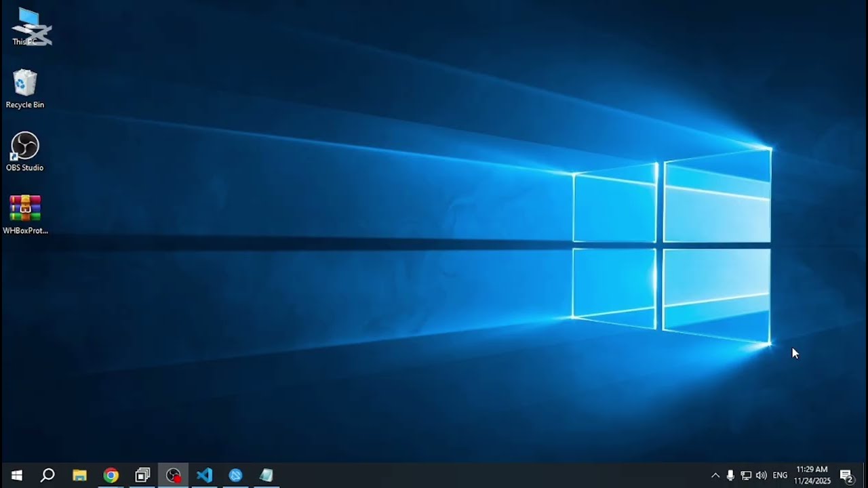Select the Recycle Bin desktop icon
868x488 pixels.
(x=25, y=89)
